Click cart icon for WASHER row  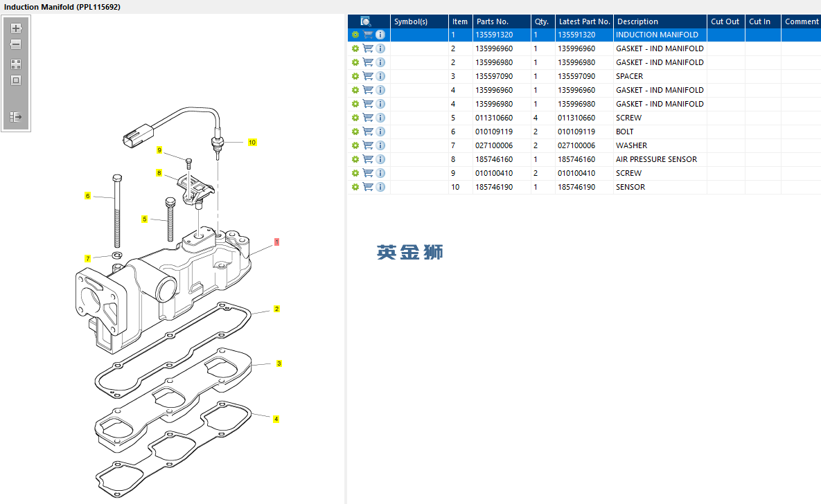[368, 145]
